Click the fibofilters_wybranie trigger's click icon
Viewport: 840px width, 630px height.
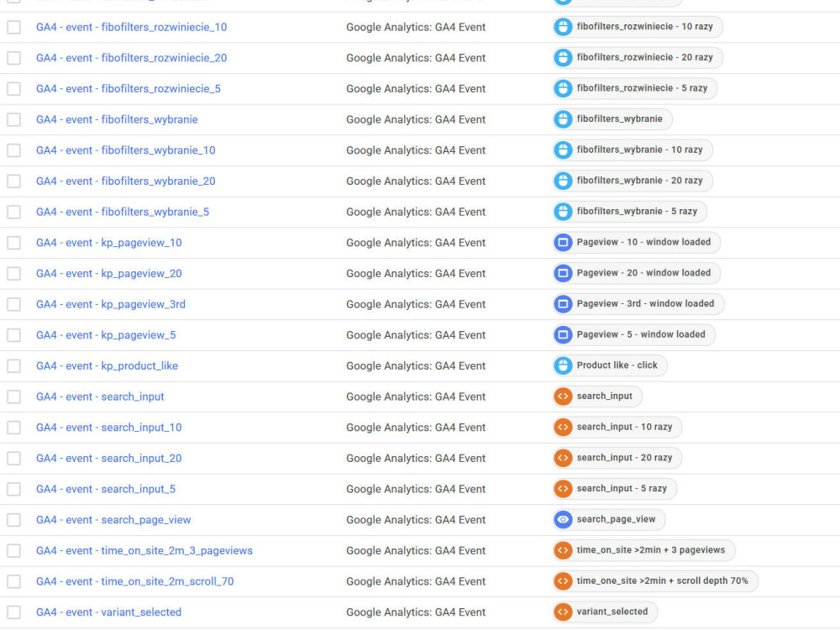[563, 119]
